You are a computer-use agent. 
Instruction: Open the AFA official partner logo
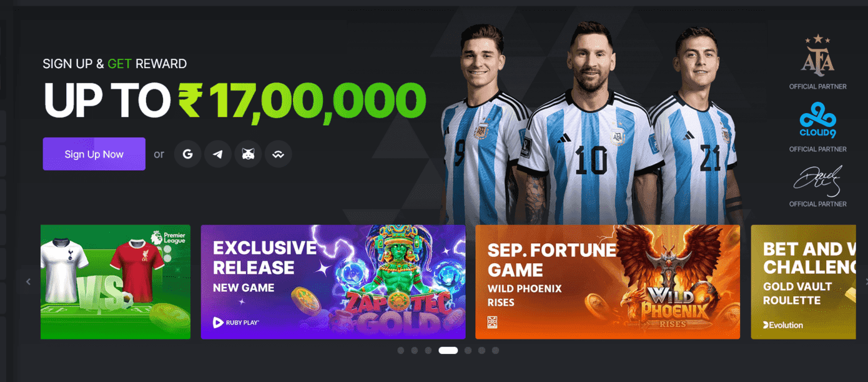coord(817,56)
